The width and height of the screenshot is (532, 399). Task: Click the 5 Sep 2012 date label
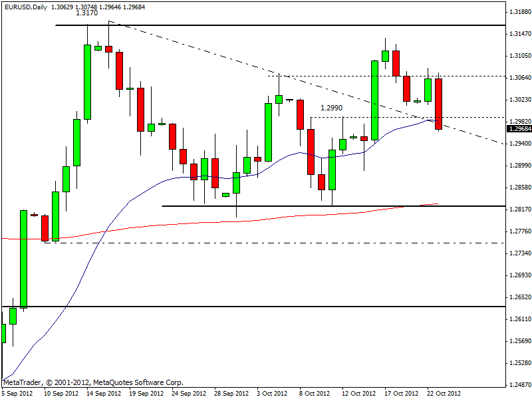click(x=17, y=393)
